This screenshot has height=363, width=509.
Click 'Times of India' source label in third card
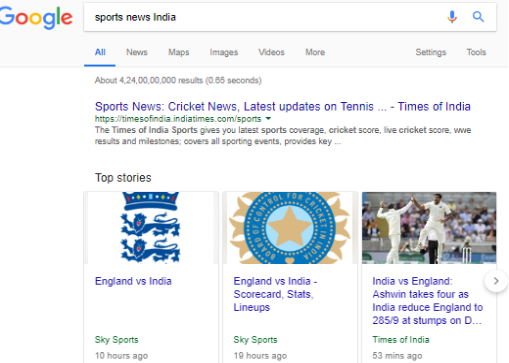click(x=401, y=340)
